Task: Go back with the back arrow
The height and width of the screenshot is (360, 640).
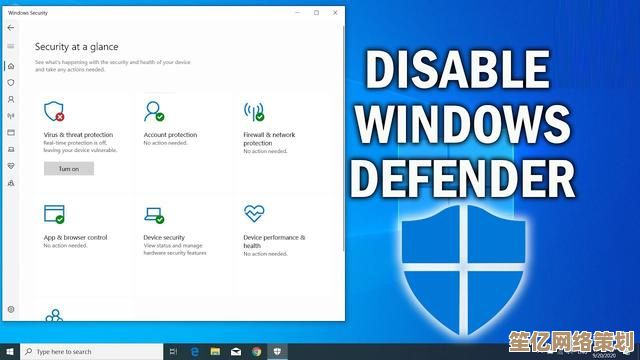Action: point(11,28)
